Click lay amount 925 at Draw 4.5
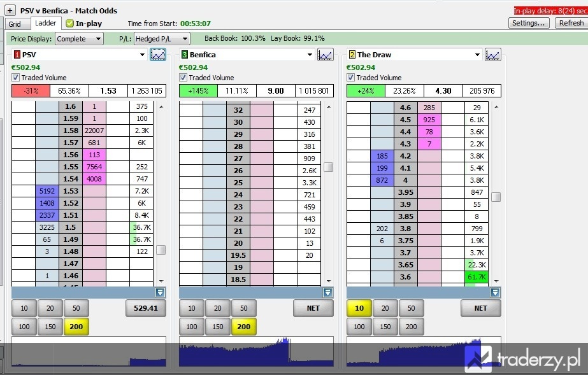The width and height of the screenshot is (588, 375). (429, 120)
